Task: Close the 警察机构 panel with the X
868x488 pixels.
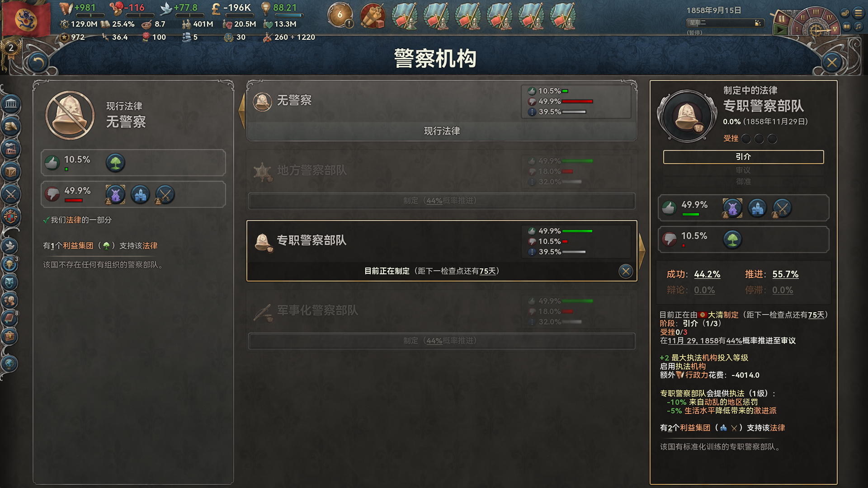Action: pyautogui.click(x=832, y=62)
